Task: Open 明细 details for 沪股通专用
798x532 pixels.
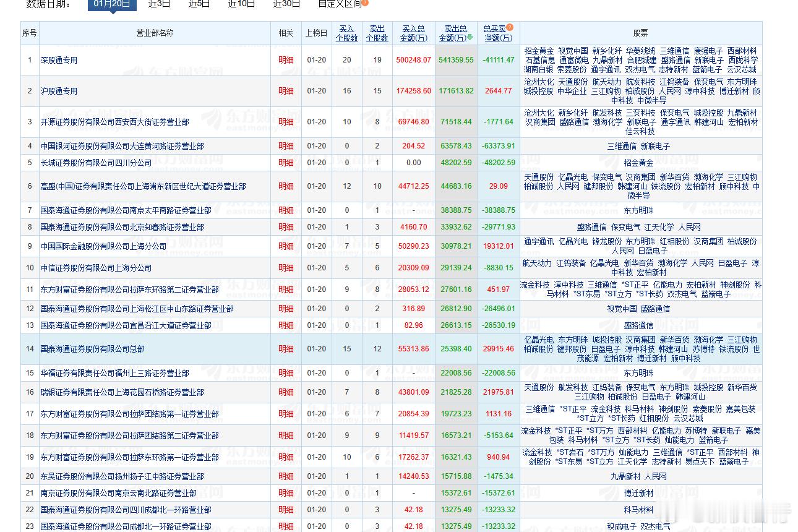Action: tap(287, 90)
